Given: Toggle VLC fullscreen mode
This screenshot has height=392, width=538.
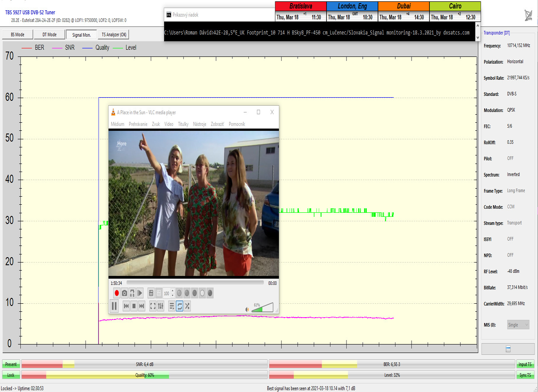Looking at the screenshot, I should (153, 306).
